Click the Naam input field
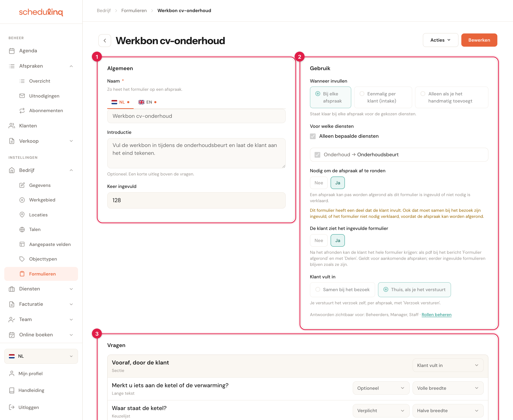The image size is (513, 420). point(196,116)
